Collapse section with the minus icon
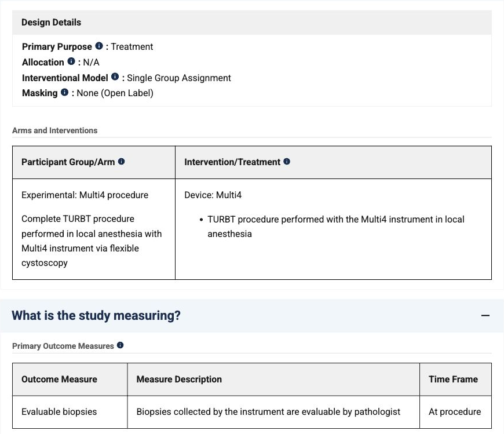 point(485,316)
